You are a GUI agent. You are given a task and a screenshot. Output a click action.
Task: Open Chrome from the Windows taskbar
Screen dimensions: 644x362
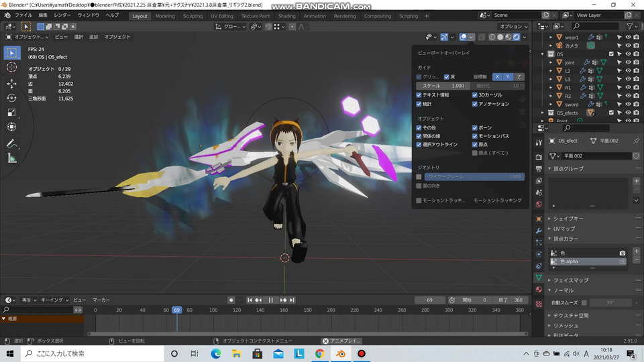tap(319, 353)
